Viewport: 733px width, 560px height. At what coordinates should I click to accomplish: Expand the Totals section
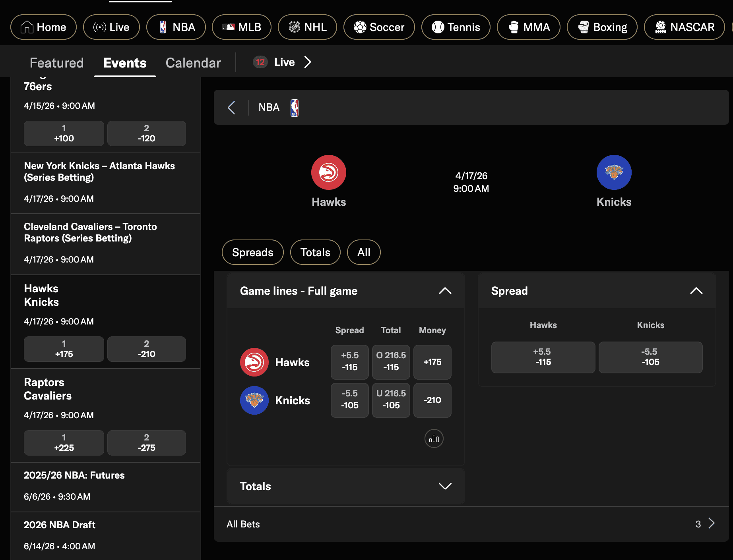point(445,486)
